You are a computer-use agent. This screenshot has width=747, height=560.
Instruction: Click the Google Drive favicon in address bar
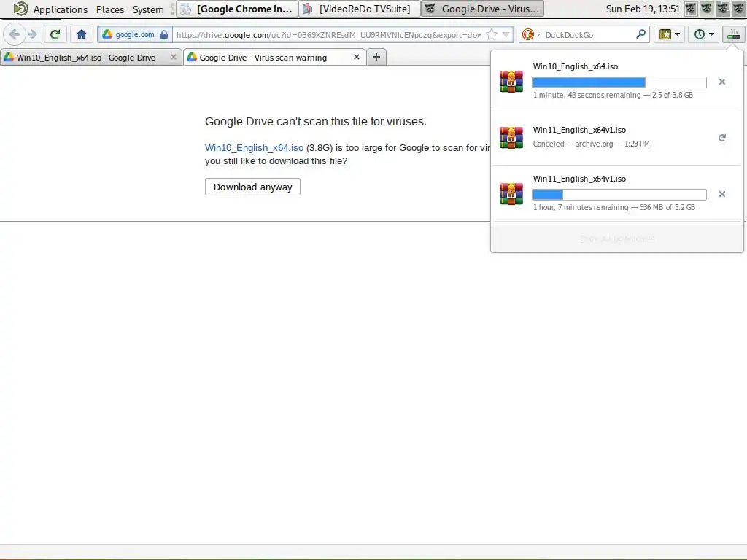(107, 34)
